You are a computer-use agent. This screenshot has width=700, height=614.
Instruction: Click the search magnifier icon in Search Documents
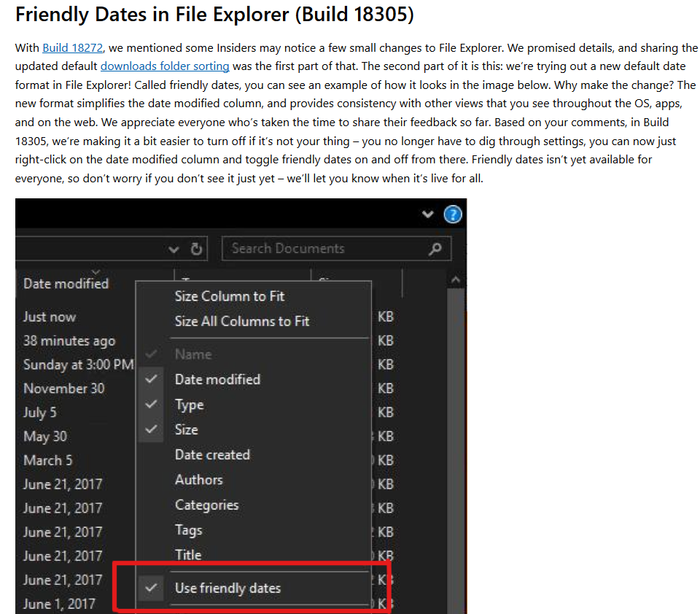[x=435, y=248]
